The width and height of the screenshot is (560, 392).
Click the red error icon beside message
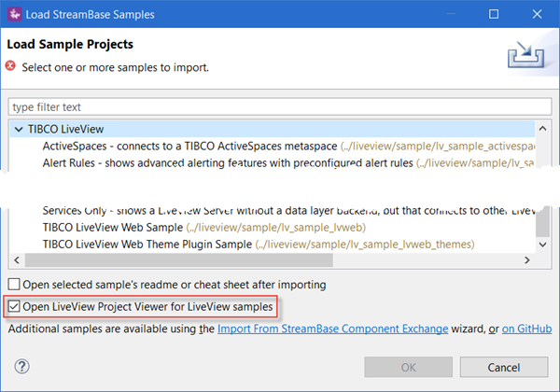pyautogui.click(x=11, y=67)
